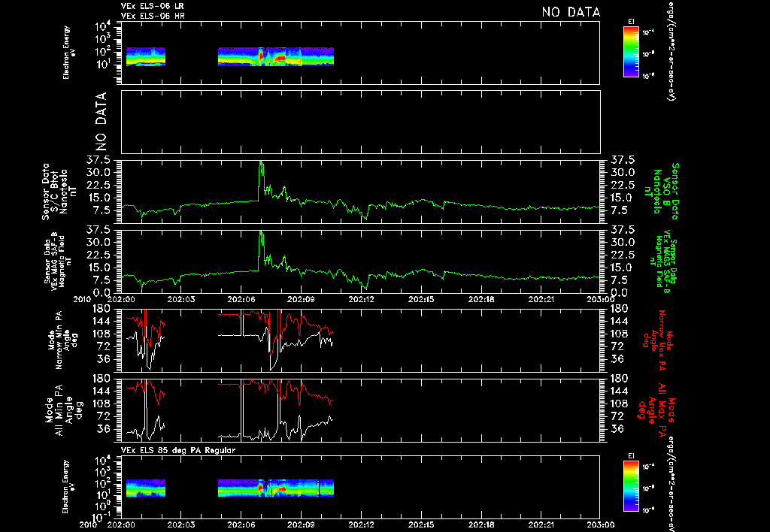
Task: Click the 'Electron Energy eV' label of the bottom spectrogram
Action: 69,487
